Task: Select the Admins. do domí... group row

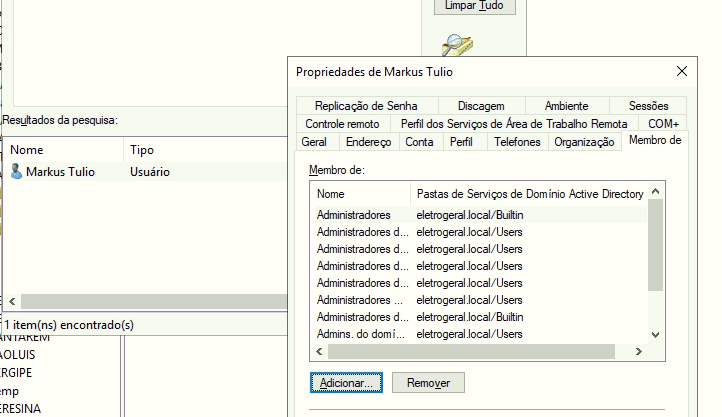Action: [481, 334]
